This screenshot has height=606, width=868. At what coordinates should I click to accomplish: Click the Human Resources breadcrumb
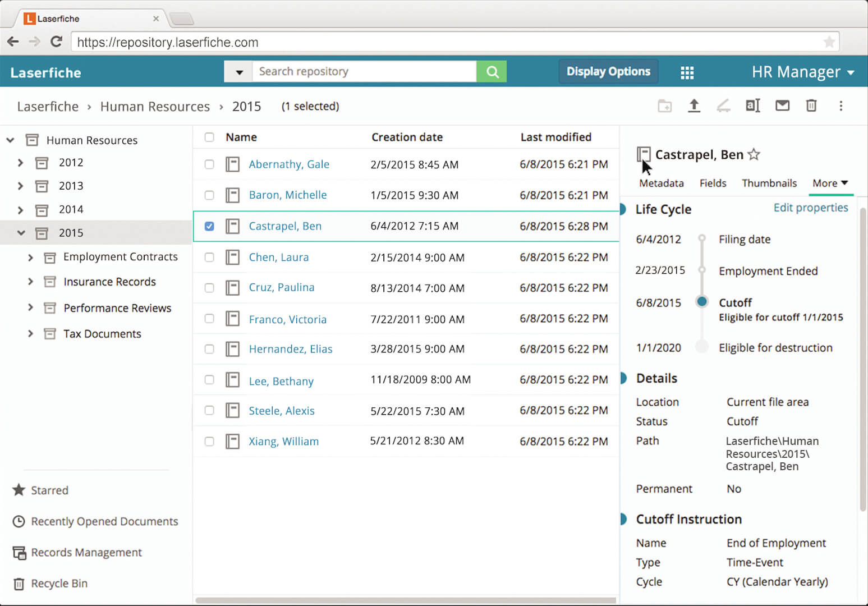point(155,107)
